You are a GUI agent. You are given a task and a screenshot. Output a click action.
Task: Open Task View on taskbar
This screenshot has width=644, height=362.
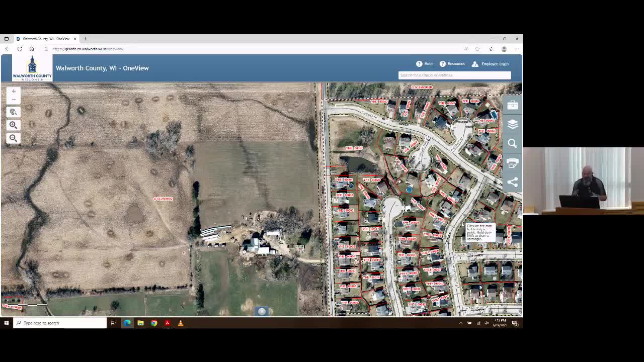(x=113, y=323)
